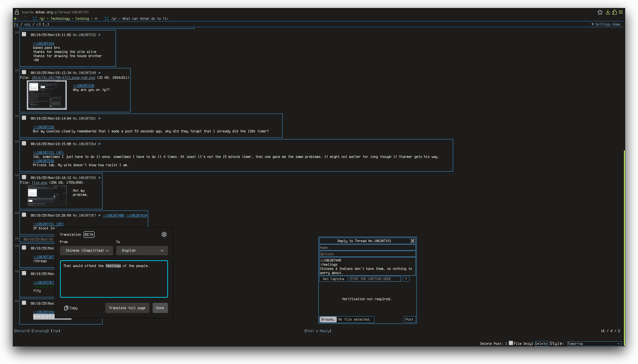Open the Tomorrow style dropdown
638x364 pixels.
click(x=594, y=344)
